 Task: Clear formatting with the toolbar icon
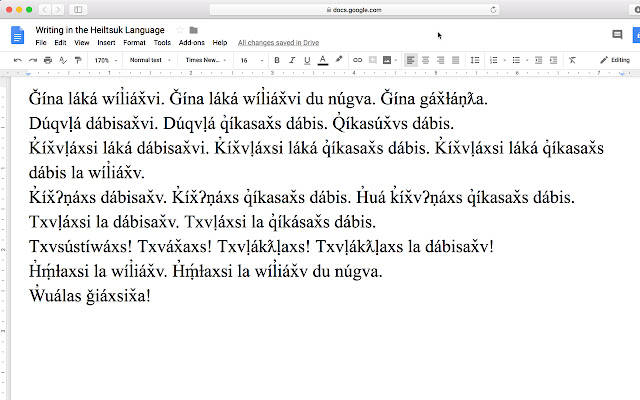[x=572, y=60]
